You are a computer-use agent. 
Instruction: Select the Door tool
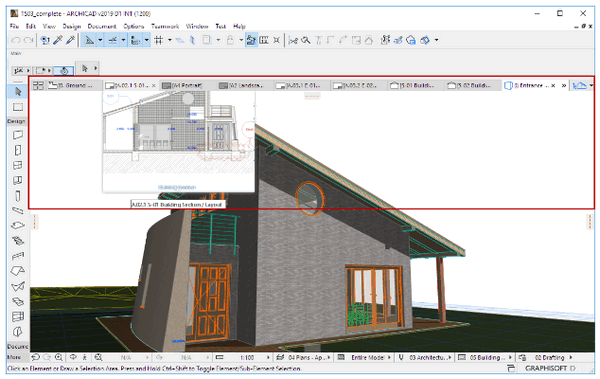18,150
